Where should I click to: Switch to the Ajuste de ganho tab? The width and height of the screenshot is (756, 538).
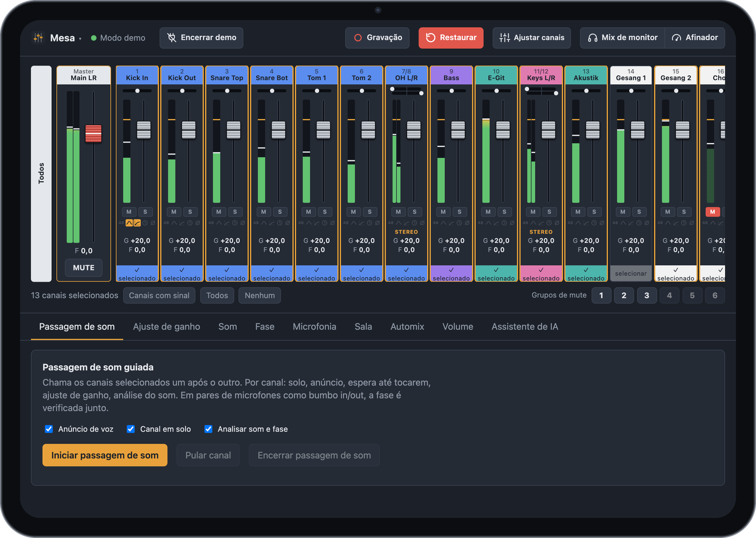point(167,327)
